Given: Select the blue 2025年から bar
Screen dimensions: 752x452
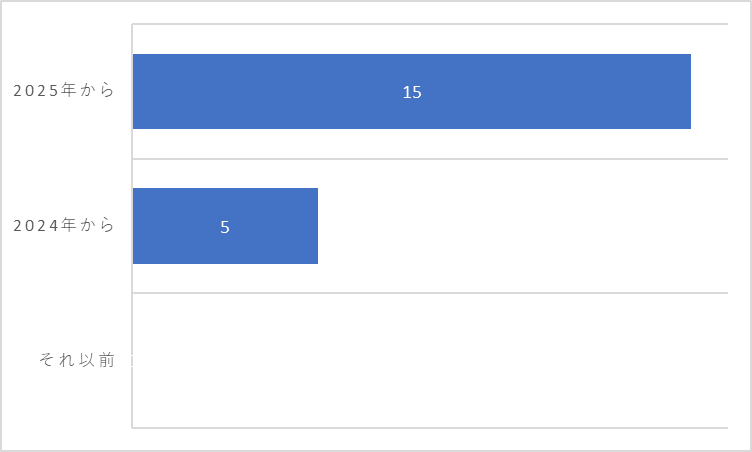Looking at the screenshot, I should click(x=411, y=91).
